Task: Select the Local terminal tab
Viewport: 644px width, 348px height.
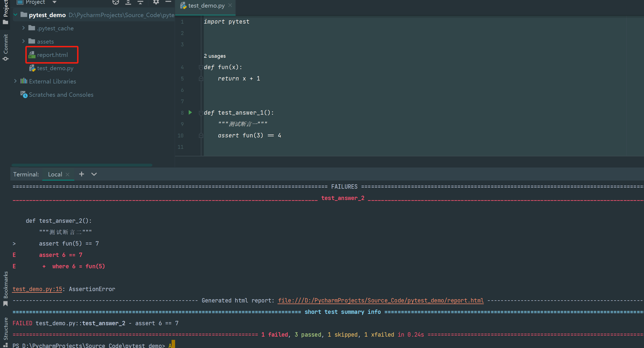Action: [x=55, y=174]
